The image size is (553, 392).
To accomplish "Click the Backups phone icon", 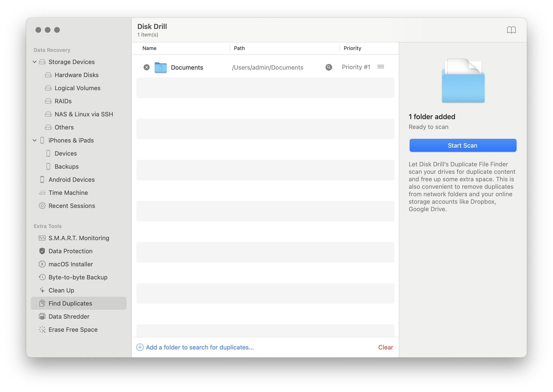I will click(48, 166).
